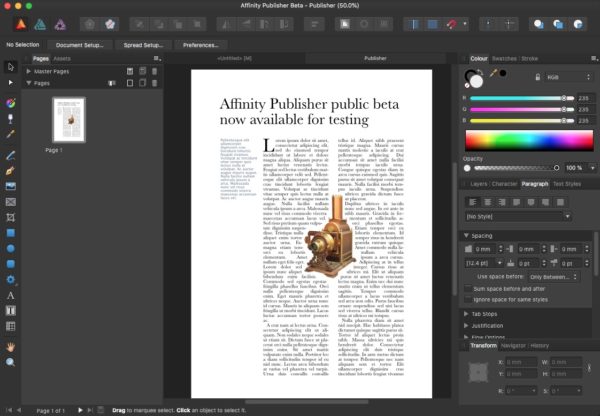Select the Fill tool colour wheel
The image size is (600, 416).
[11, 103]
